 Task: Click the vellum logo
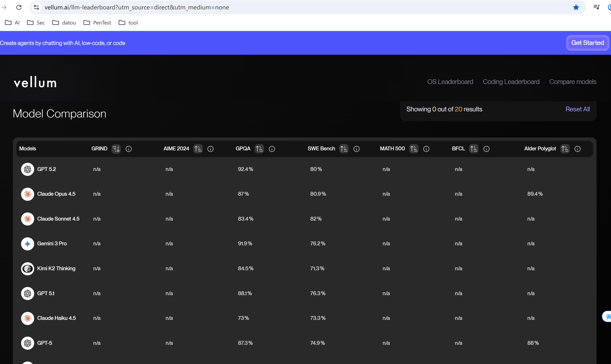tap(35, 82)
